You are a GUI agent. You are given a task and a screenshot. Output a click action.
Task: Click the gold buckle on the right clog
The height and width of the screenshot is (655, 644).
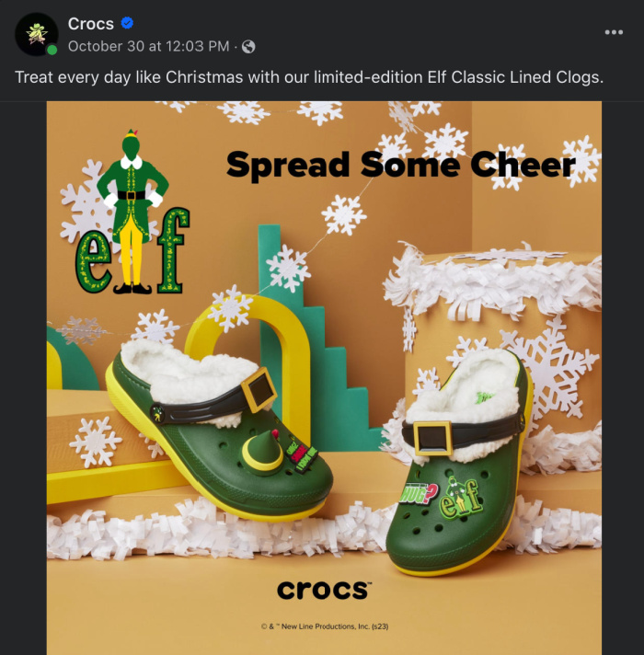pyautogui.click(x=433, y=438)
